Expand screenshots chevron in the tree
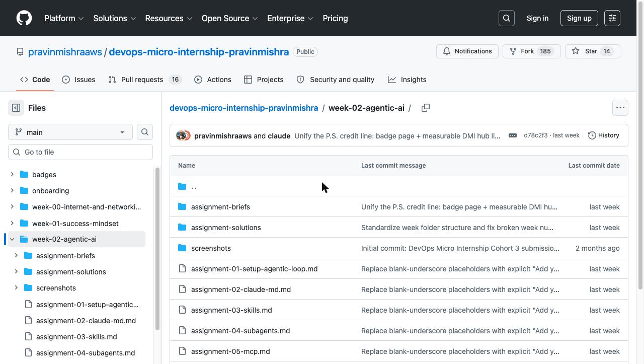The width and height of the screenshot is (644, 364). coord(16,288)
